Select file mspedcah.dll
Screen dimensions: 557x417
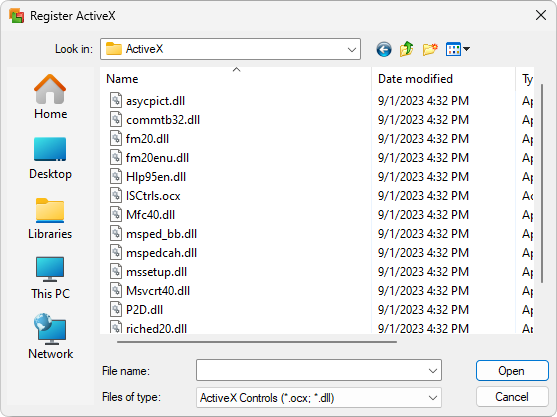tap(161, 253)
